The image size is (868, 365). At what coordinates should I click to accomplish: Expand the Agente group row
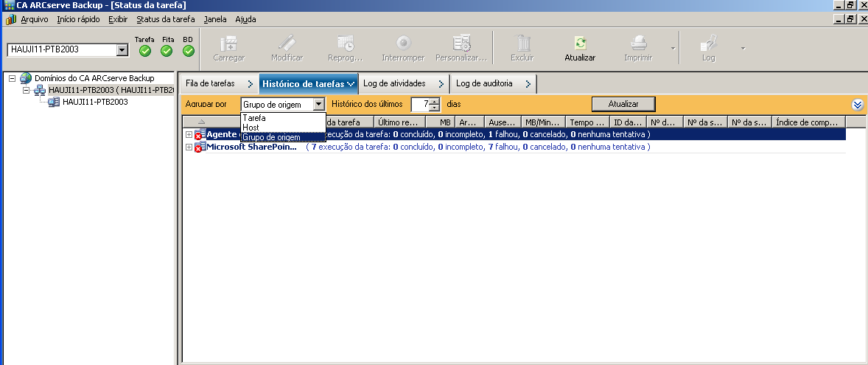[189, 134]
